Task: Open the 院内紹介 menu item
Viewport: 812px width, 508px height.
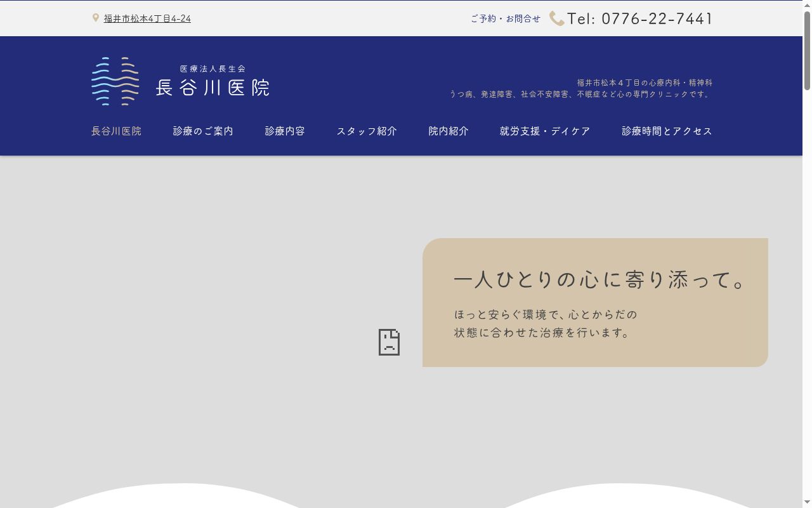Action: click(449, 131)
